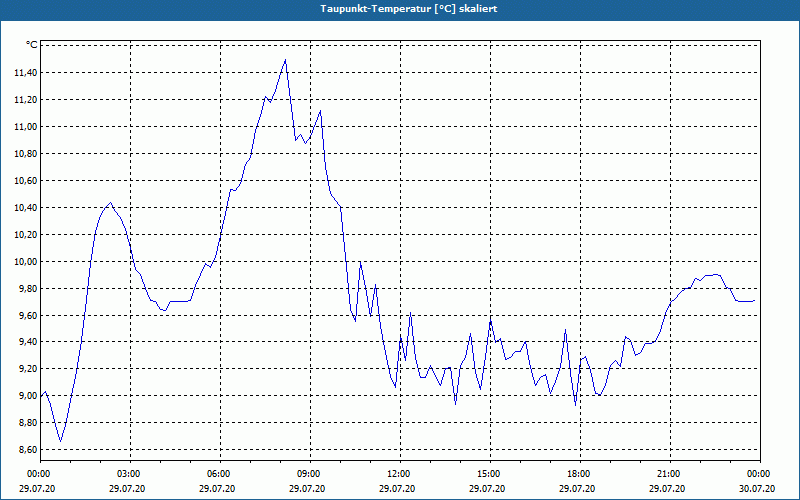This screenshot has width=800, height=500.
Task: Click the 10,80 y-axis value
Action: [26, 154]
